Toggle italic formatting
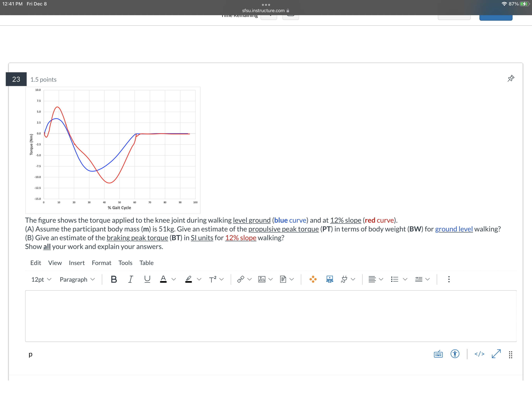 [x=131, y=279]
